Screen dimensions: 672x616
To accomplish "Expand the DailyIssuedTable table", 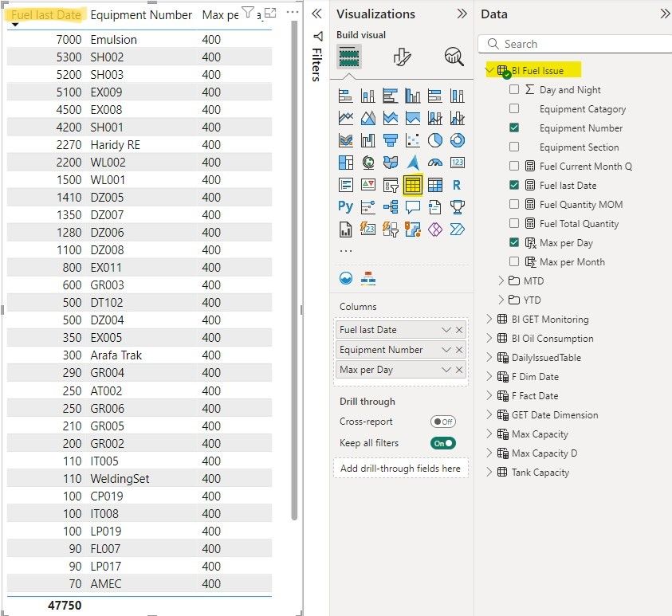I will click(x=489, y=357).
